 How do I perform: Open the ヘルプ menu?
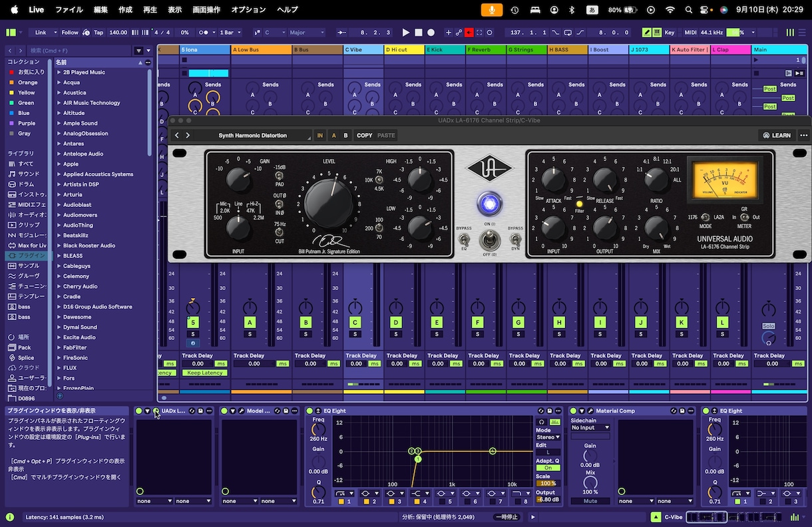[288, 10]
